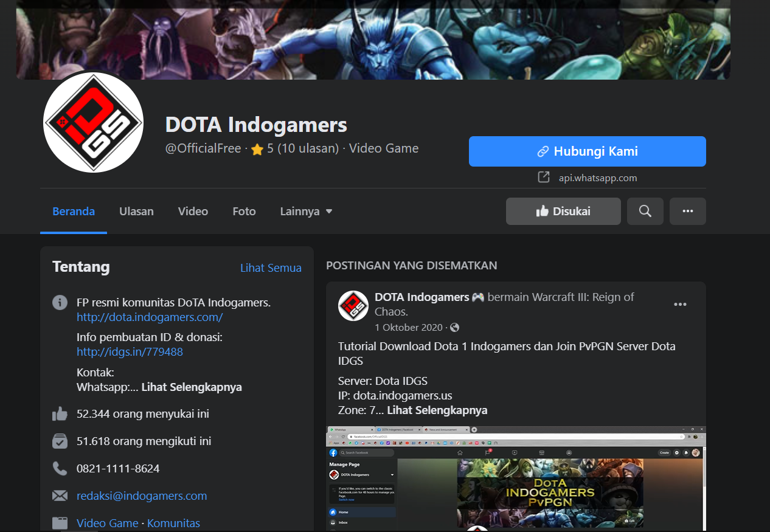
Task: Click 51.618 orang mengikuti ini text
Action: coord(144,441)
